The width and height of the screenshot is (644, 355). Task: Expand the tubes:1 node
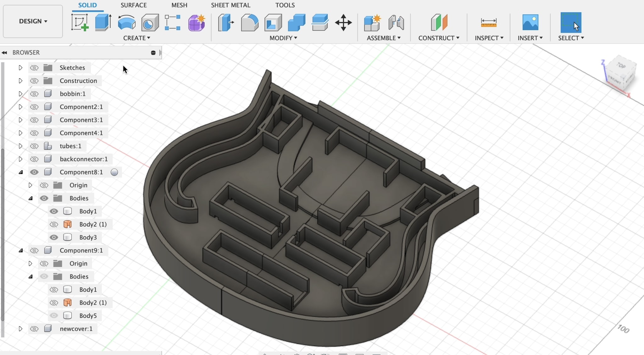click(x=20, y=146)
